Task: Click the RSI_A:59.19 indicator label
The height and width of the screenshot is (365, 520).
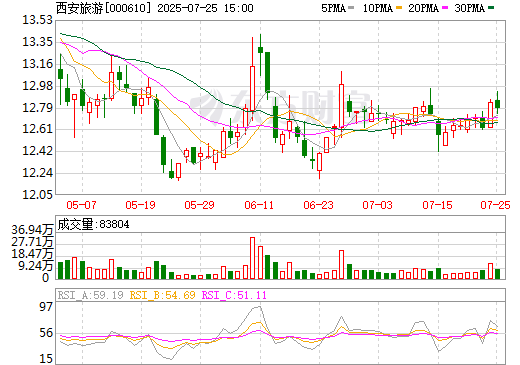Action: (90, 295)
